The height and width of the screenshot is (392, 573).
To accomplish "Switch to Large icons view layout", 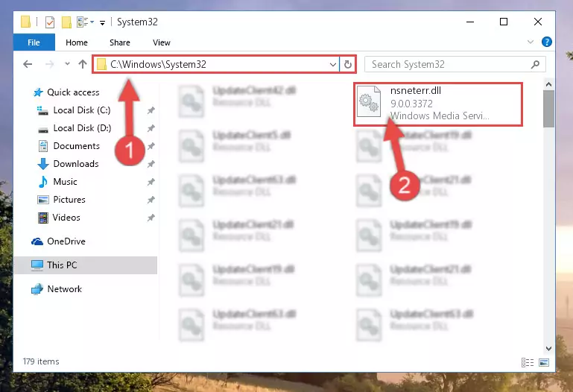I will tap(544, 362).
